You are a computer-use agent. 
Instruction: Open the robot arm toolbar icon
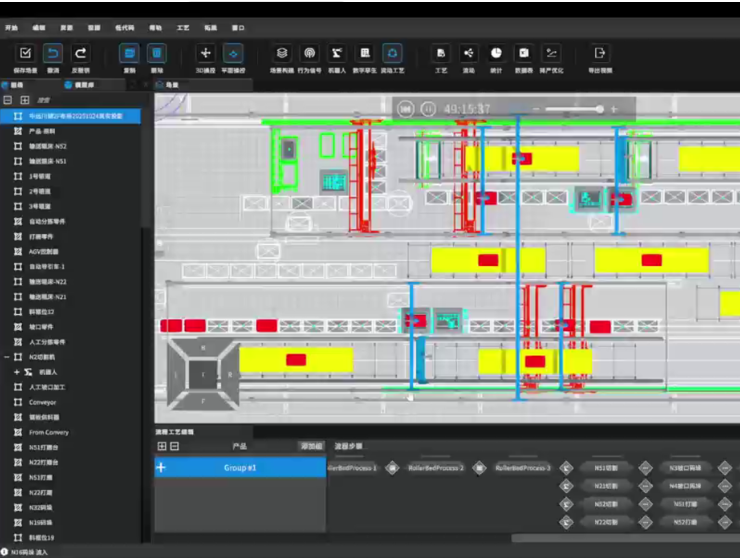(336, 53)
